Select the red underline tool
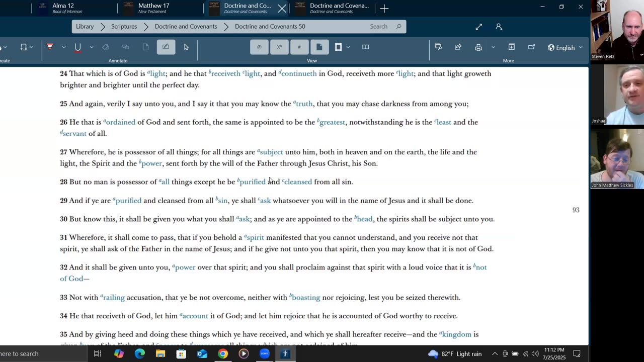 pyautogui.click(x=77, y=47)
